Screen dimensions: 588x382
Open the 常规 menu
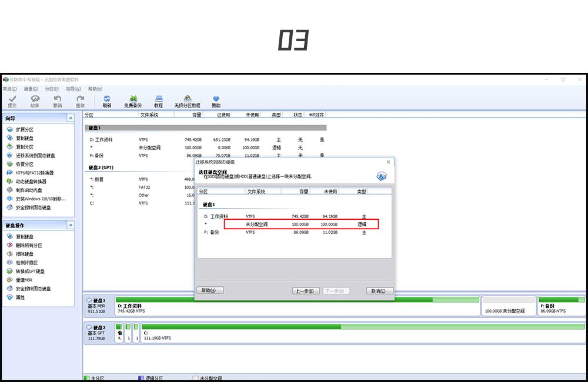pos(10,89)
